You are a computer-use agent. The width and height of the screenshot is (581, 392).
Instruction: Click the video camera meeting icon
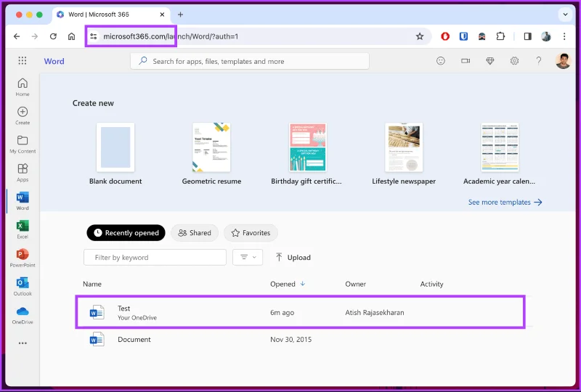(x=466, y=61)
